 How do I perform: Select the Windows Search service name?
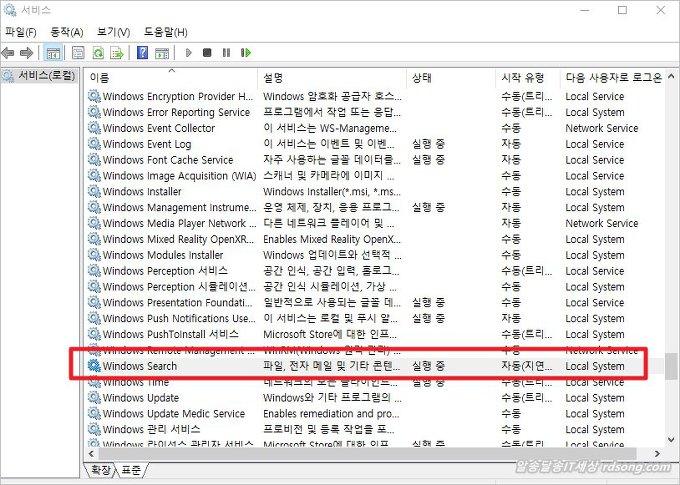140,366
